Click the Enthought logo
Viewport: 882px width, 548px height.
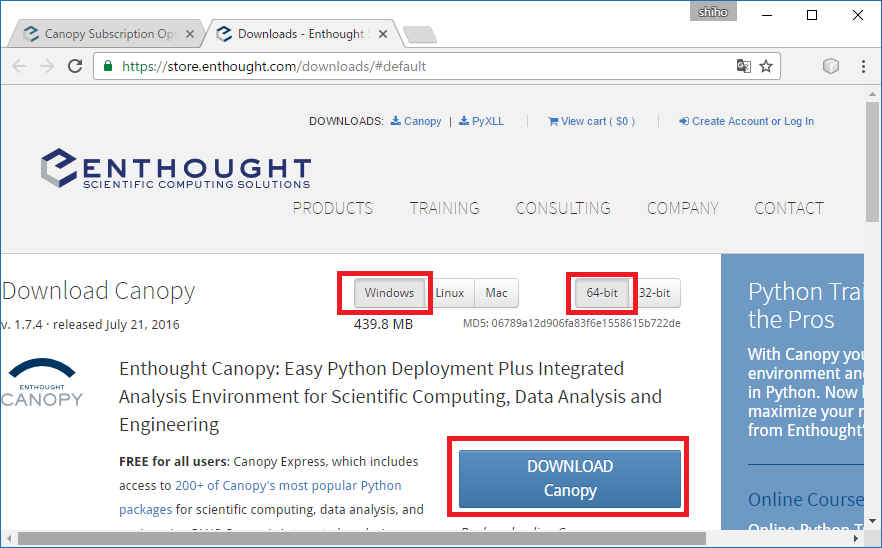[176, 168]
